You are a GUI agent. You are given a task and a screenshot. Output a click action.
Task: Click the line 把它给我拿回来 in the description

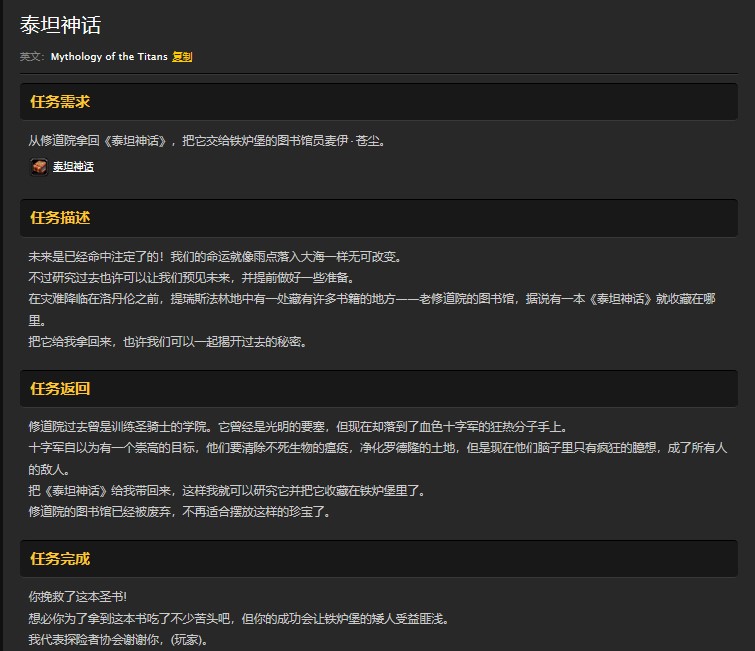pos(167,341)
